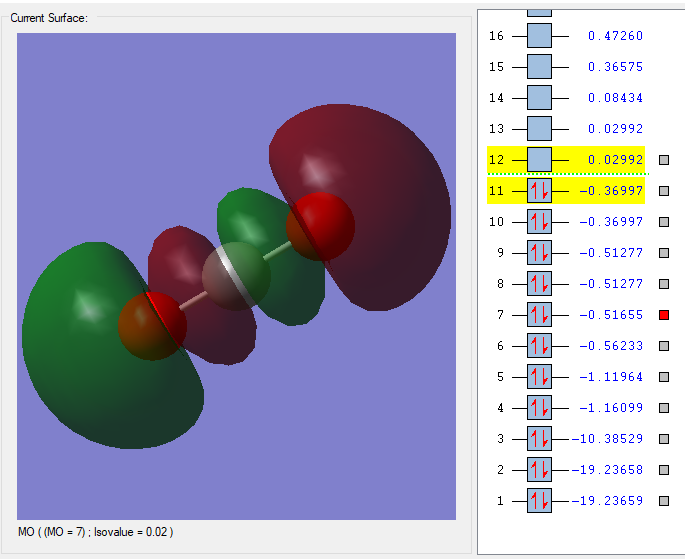This screenshot has width=685, height=559.
Task: Click the empty orbital 14 box
Action: (539, 98)
